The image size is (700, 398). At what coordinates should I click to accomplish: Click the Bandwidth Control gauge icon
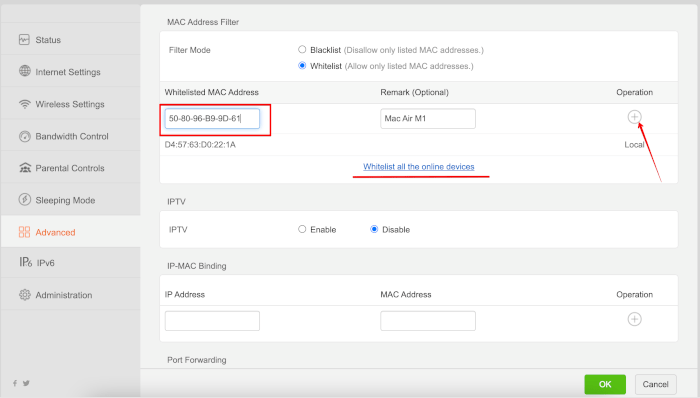(25, 136)
